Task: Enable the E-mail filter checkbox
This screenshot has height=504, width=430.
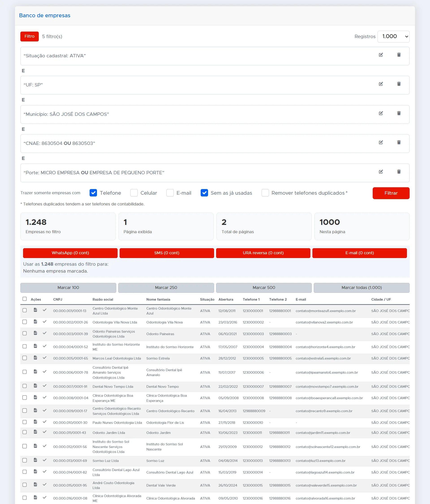Action: click(x=170, y=193)
